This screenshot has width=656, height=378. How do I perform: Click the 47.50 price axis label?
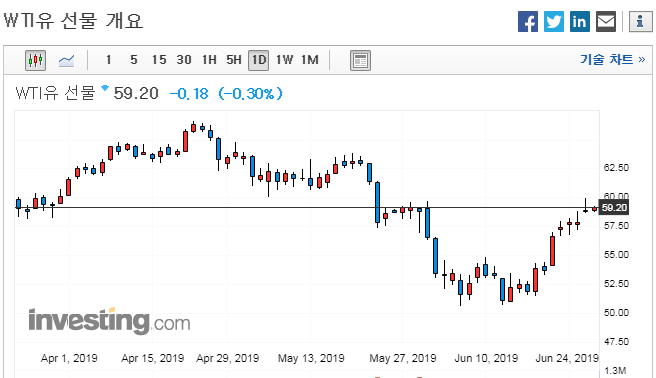coord(616,342)
